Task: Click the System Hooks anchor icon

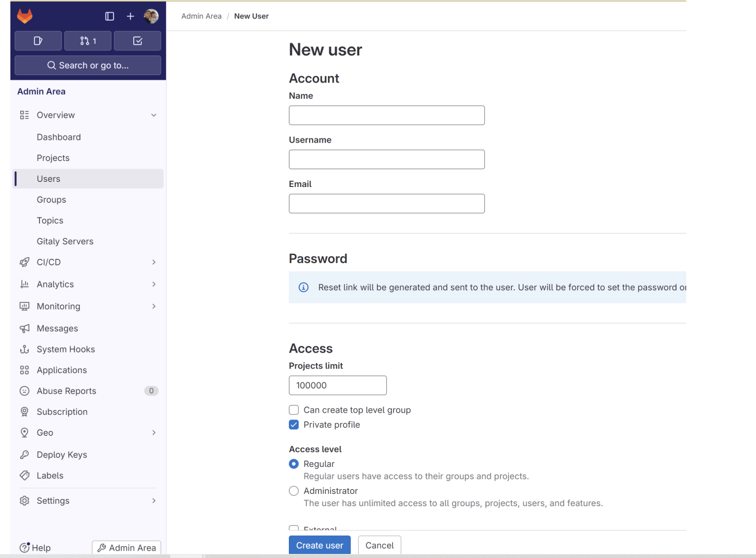Action: [x=24, y=349]
